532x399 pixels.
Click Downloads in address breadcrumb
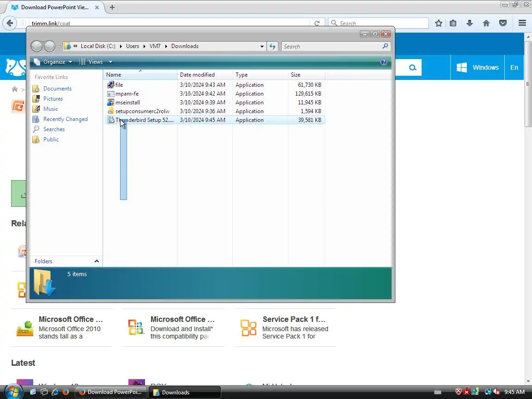coord(185,46)
